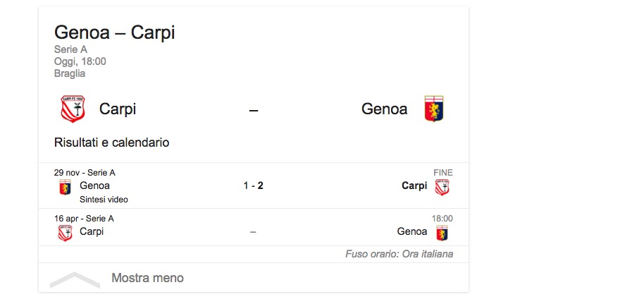Select the Carpi team name in header
Viewport: 644px width, 304px height.
[x=118, y=109]
